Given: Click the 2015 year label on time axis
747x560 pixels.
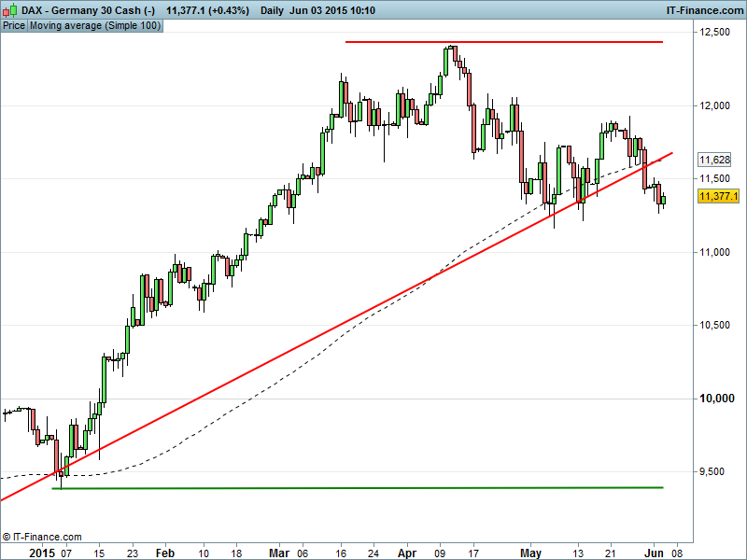Looking at the screenshot, I should (x=16, y=553).
